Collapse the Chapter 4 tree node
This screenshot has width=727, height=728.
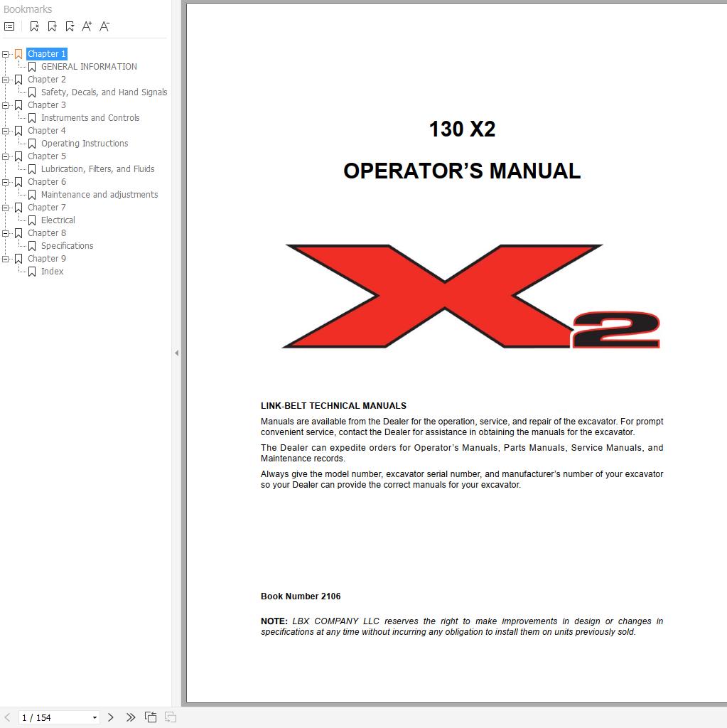(x=5, y=131)
